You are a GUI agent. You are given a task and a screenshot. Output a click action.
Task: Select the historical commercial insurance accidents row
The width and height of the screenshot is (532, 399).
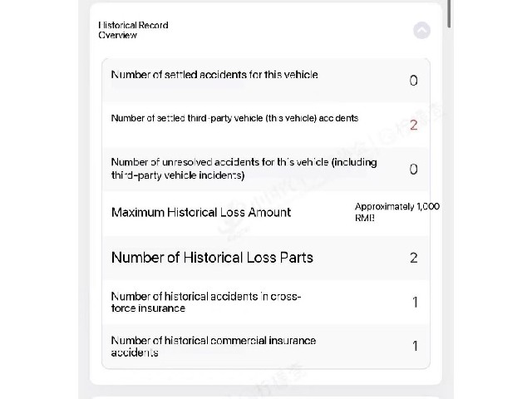pos(266,346)
